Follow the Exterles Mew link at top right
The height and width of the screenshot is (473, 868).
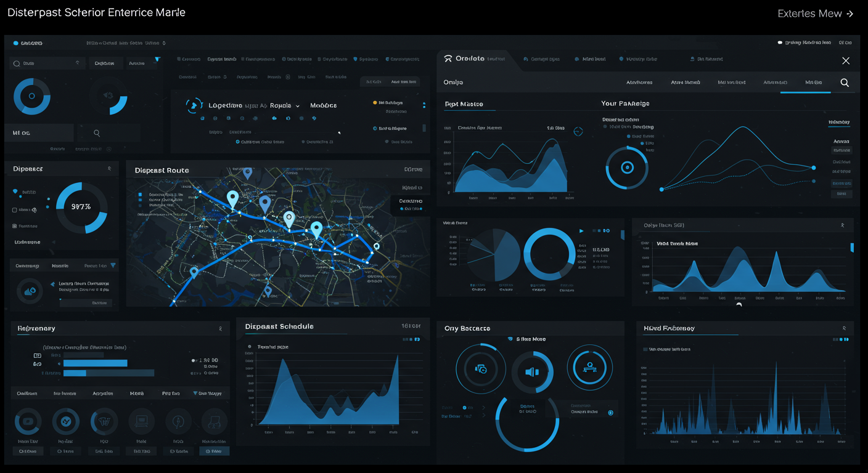(815, 14)
